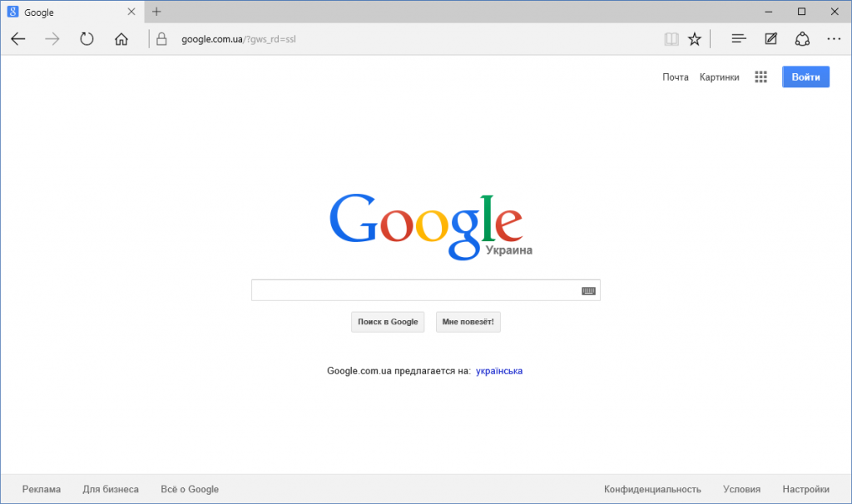Refresh the page with reload icon
The height and width of the screenshot is (504, 852).
pos(87,39)
